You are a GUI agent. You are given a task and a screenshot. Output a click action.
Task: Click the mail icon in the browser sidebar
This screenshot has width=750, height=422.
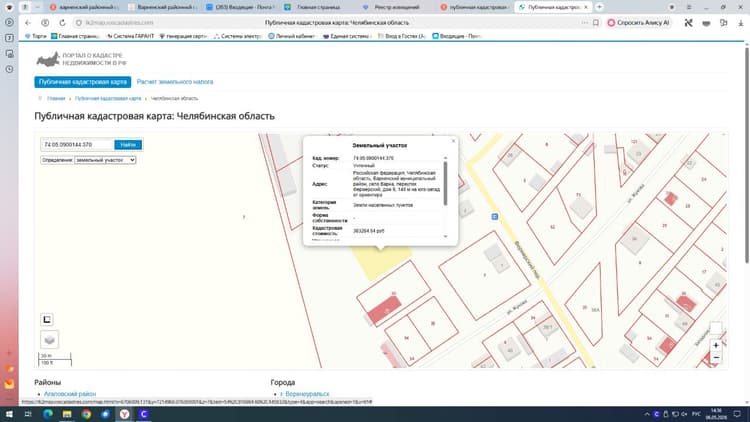coord(9,384)
